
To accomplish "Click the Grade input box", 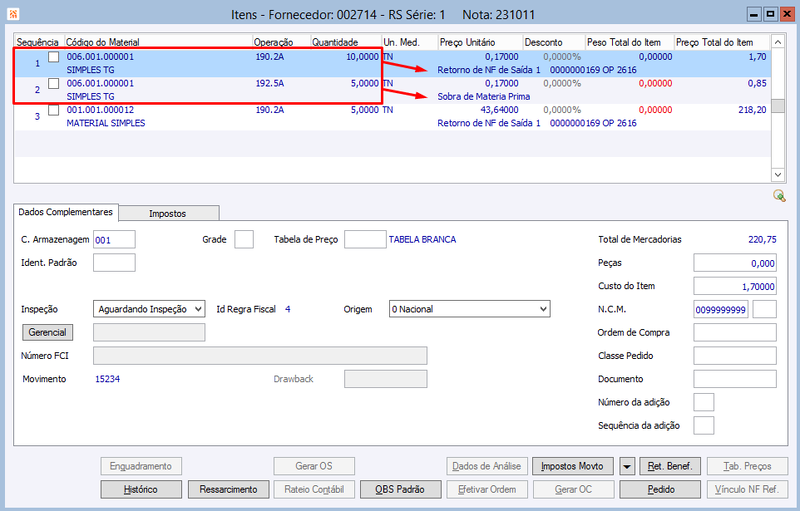I will 244,240.
